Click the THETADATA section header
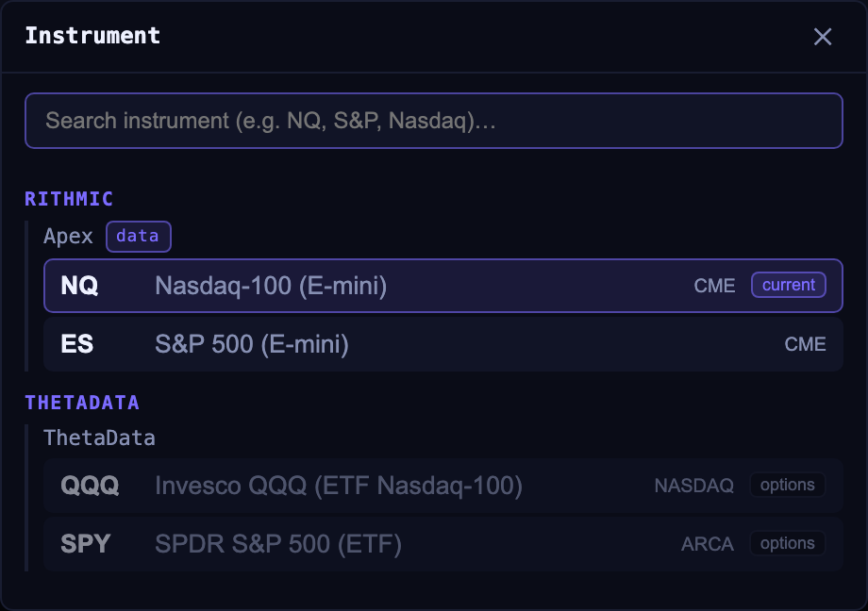The width and height of the screenshot is (868, 611). click(x=82, y=403)
